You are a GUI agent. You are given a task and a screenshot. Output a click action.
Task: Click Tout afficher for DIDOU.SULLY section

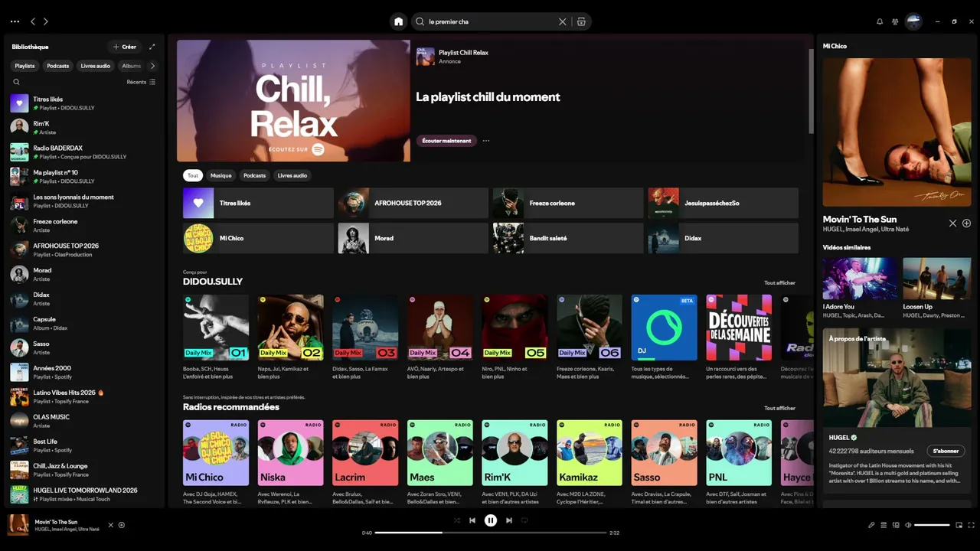[x=779, y=283]
